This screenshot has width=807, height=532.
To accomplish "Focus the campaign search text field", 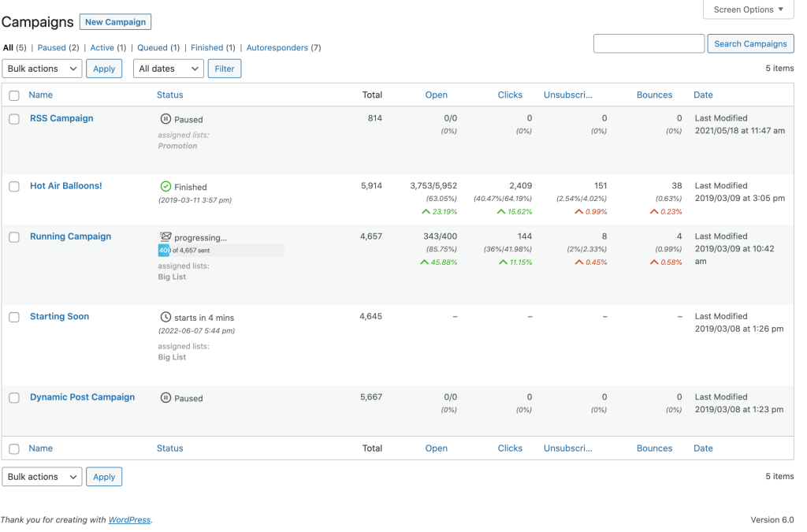I will (x=649, y=43).
